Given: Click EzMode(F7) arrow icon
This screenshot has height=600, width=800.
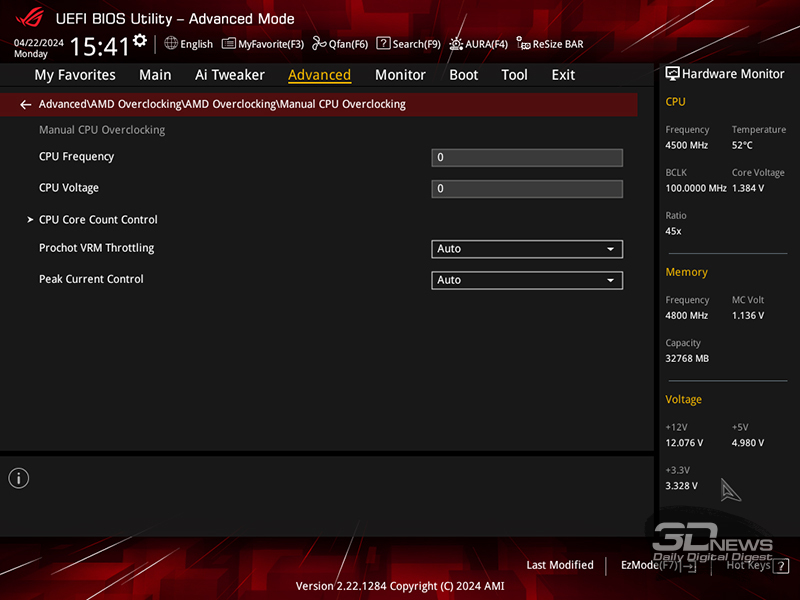Looking at the screenshot, I should coord(689,566).
